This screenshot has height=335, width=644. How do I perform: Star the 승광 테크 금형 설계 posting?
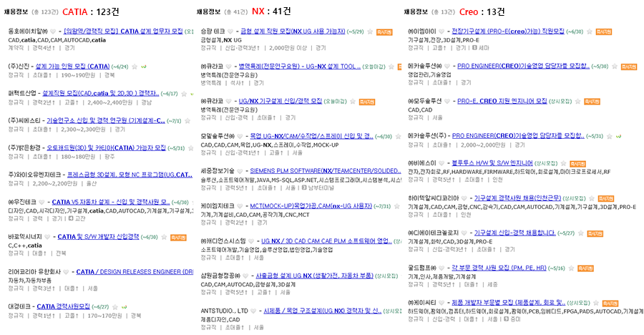(x=370, y=31)
